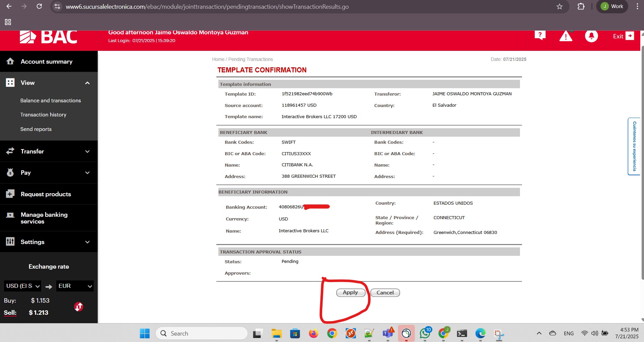Screen dimensions: 644x342
Task: Open the alerts warning triangle icon
Action: coord(566,36)
